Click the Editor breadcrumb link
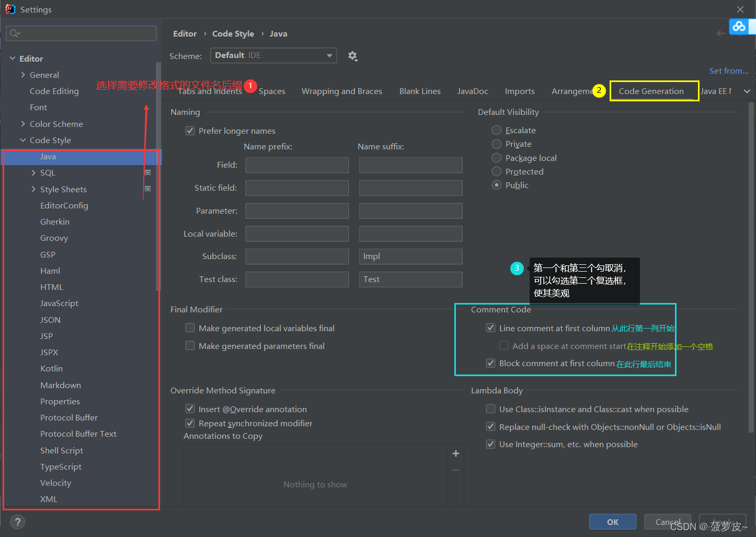The width and height of the screenshot is (756, 537). 185,33
